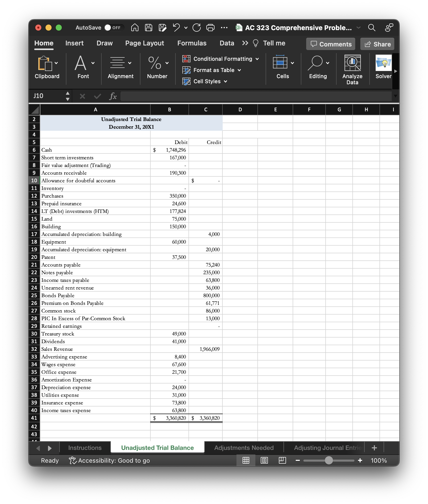This screenshot has height=504, width=428.
Task: Click the Search magnifier icon
Action: point(372,28)
